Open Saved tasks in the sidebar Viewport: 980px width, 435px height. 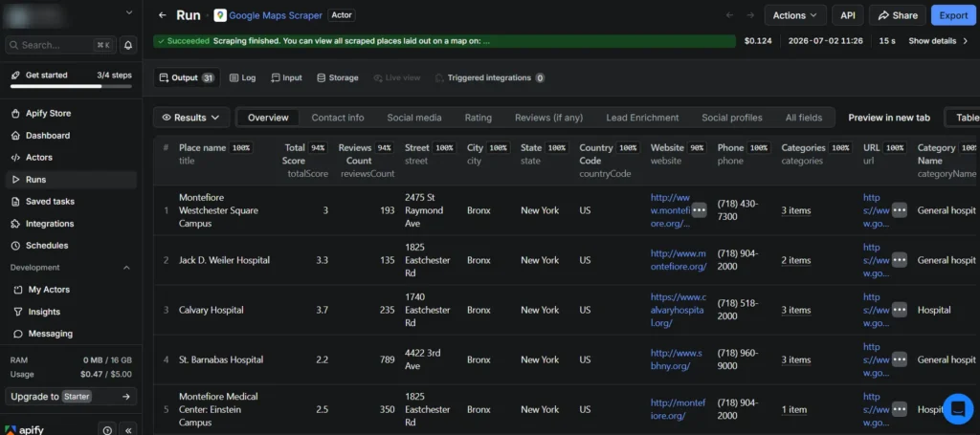click(50, 202)
